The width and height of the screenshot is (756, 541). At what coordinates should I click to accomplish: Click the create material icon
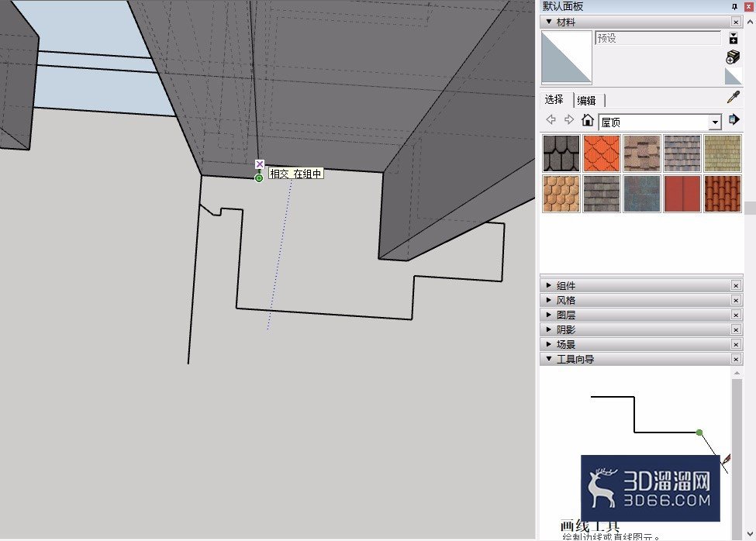[x=733, y=57]
